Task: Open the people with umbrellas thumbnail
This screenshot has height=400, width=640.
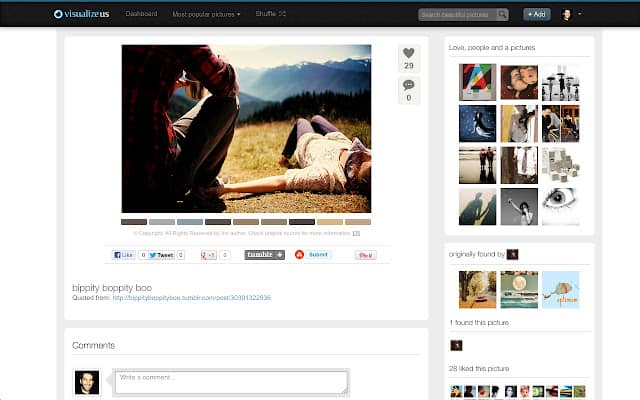Action: (x=560, y=82)
